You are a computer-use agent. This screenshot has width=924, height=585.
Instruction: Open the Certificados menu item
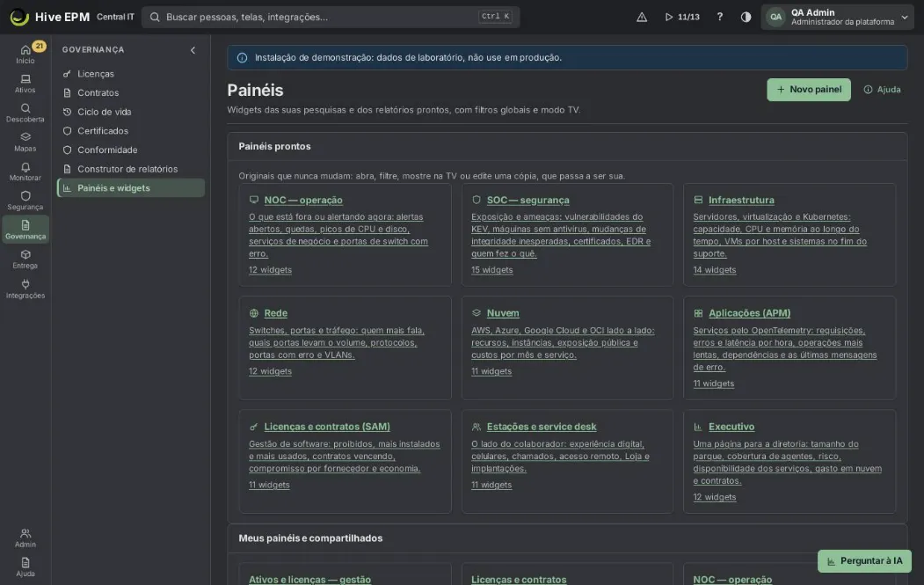tap(131, 131)
